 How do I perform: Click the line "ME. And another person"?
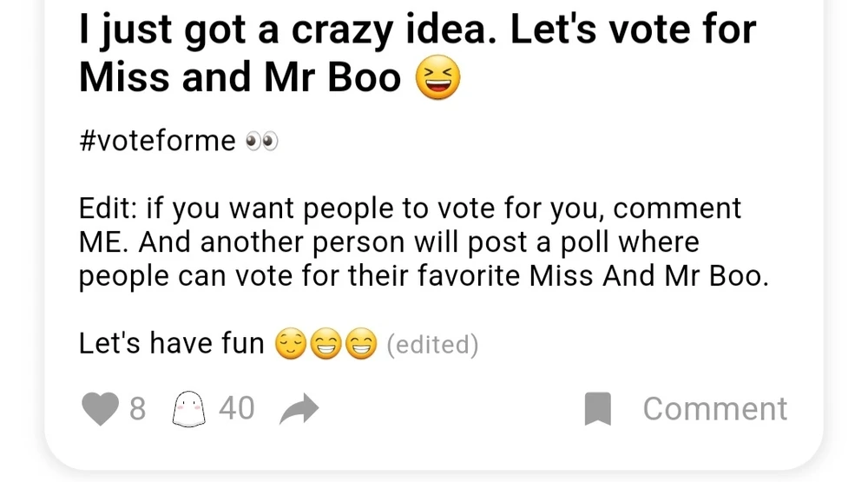point(389,242)
